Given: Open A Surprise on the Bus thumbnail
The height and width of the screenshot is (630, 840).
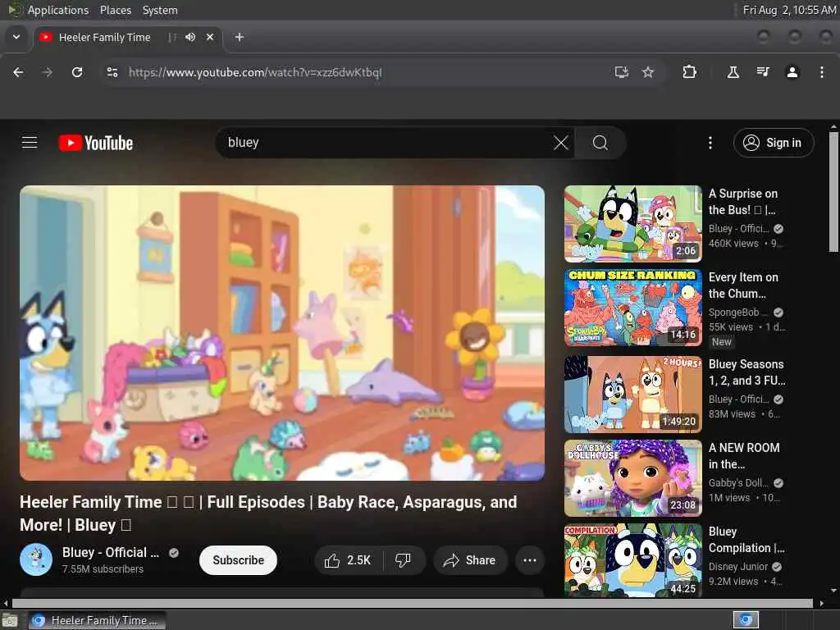Looking at the screenshot, I should [632, 224].
